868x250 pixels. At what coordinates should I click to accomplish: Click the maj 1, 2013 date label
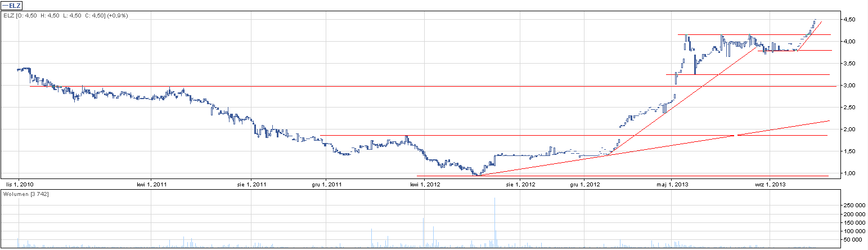pyautogui.click(x=672, y=184)
